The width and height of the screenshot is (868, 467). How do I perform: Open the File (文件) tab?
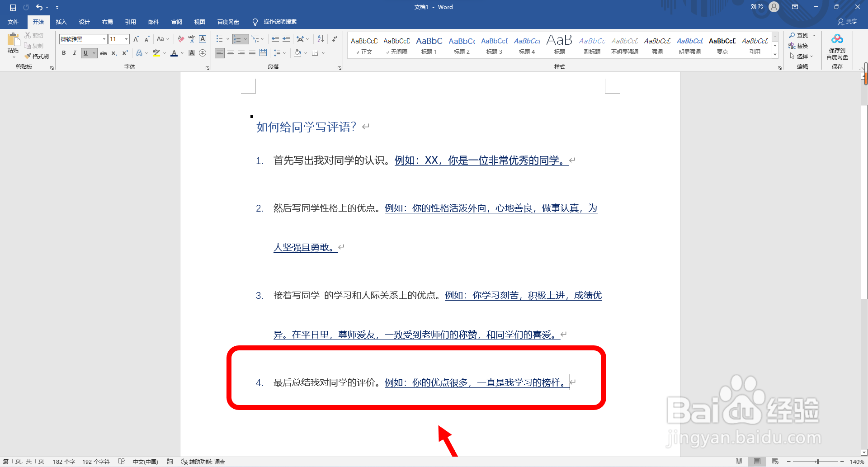13,22
